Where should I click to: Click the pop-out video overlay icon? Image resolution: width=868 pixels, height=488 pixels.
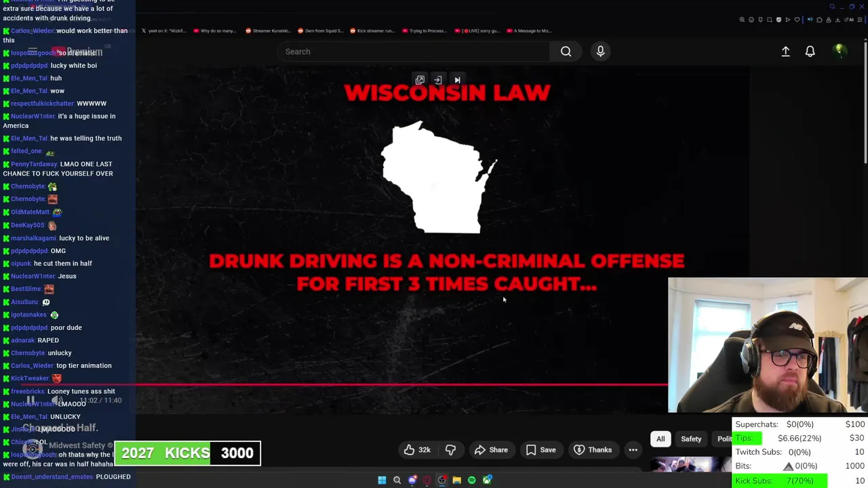420,80
